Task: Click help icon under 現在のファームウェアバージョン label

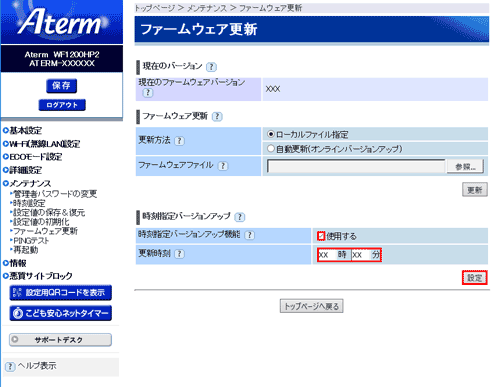Action: (148, 93)
